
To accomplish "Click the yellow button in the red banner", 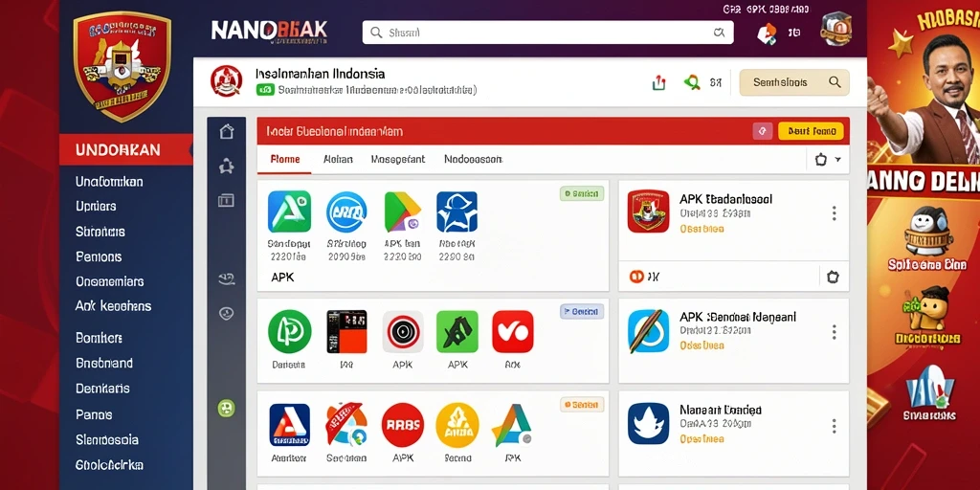I will coord(811,131).
